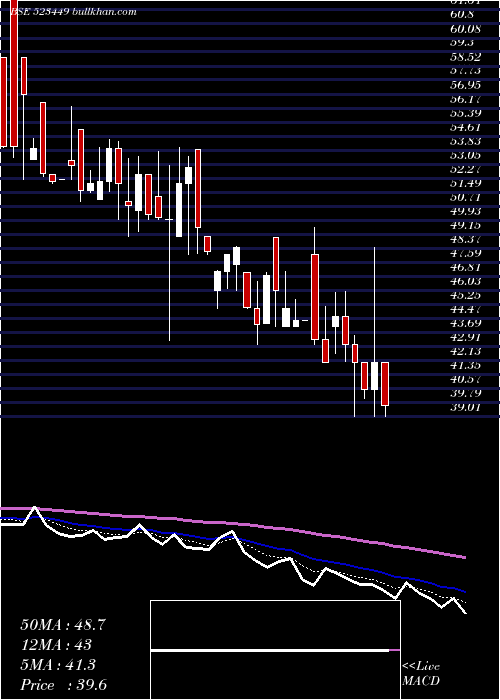Select the 42.91 price axis label
500x700 pixels.
coord(465,337)
